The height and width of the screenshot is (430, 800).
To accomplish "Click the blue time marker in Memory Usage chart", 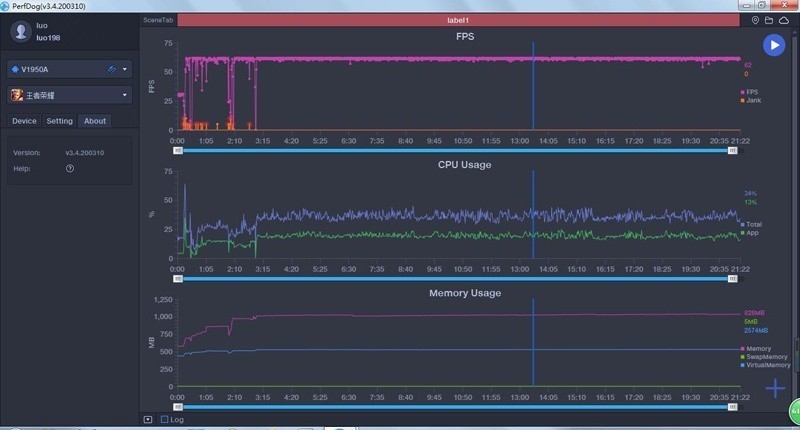I will 533,342.
